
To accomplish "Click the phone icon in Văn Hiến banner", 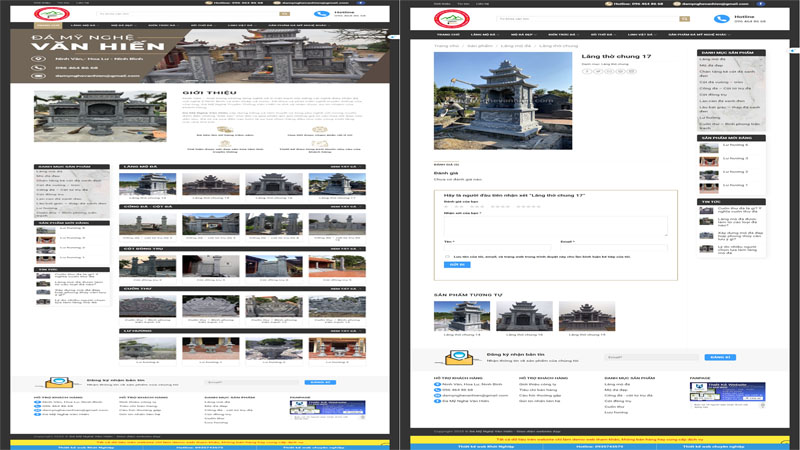I will pyautogui.click(x=38, y=67).
